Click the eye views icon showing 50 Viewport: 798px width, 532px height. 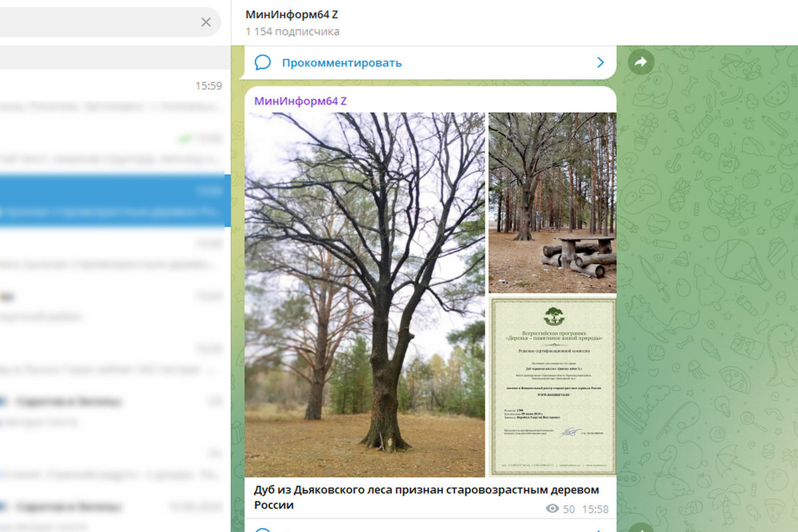[x=551, y=509]
